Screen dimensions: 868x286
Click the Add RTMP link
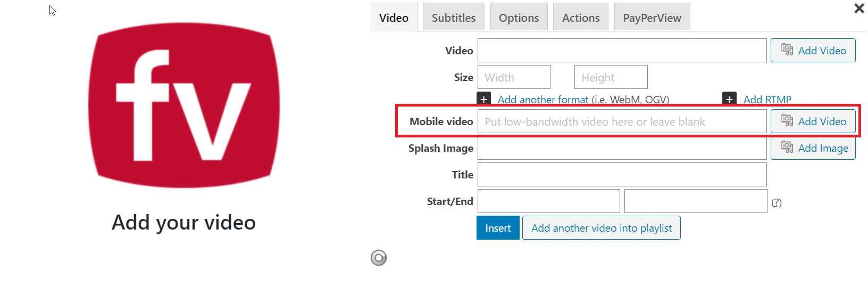coord(767,100)
